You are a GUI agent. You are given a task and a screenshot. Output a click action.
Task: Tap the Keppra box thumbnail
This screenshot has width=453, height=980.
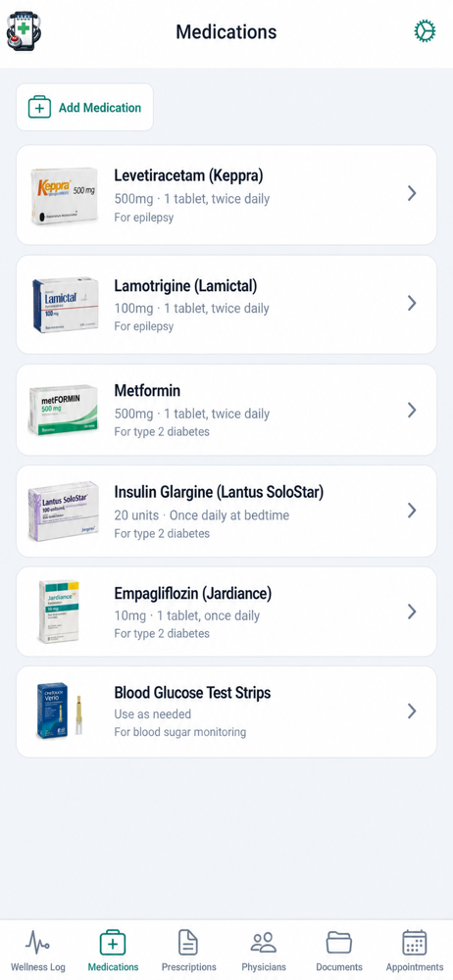[x=65, y=196]
